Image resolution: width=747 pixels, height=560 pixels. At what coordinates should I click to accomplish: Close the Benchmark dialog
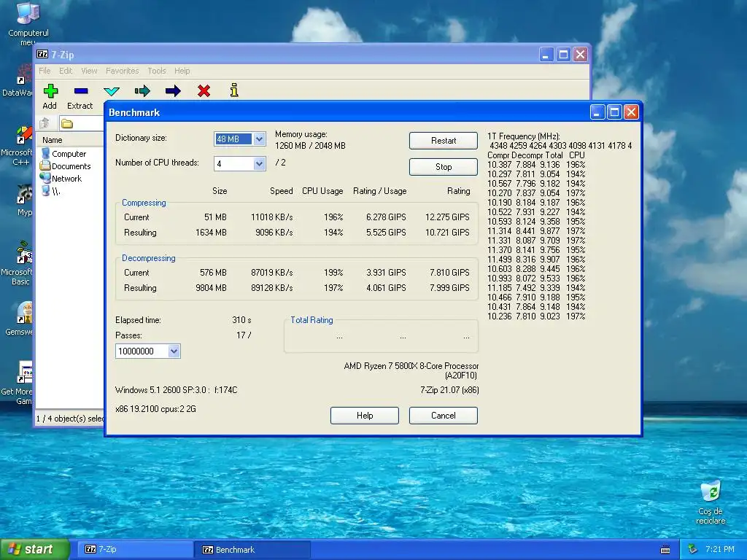631,112
